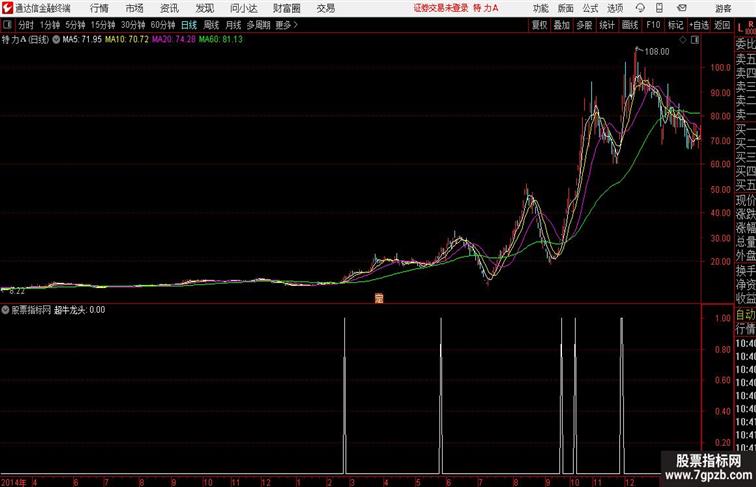
Task: Click the MA10: 70.72 value label
Action: pos(127,40)
